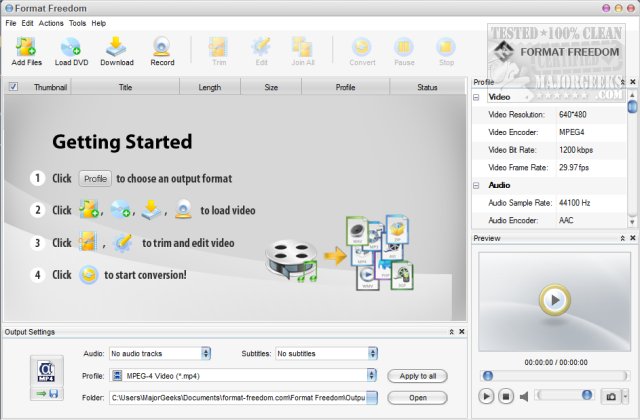Click the Status column header
This screenshot has height=420, width=640.
(427, 87)
